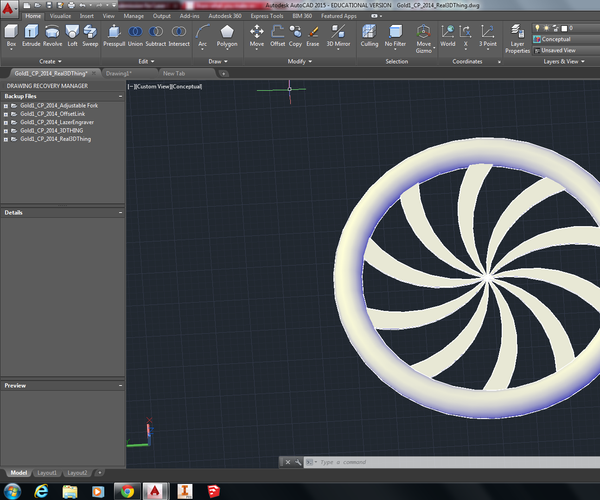This screenshot has height=500, width=600.
Task: Click the Custom View viewport label
Action: [153, 87]
